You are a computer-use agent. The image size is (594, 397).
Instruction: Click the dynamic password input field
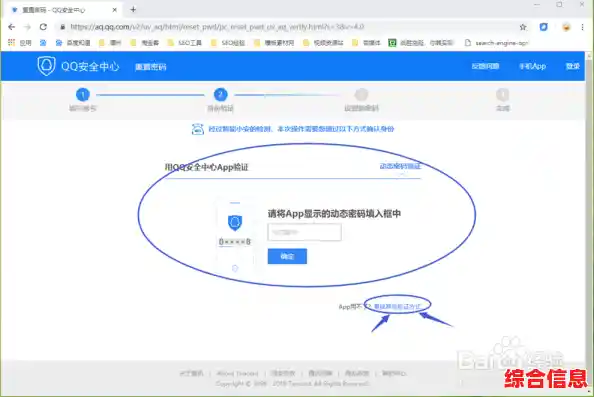pyautogui.click(x=305, y=232)
